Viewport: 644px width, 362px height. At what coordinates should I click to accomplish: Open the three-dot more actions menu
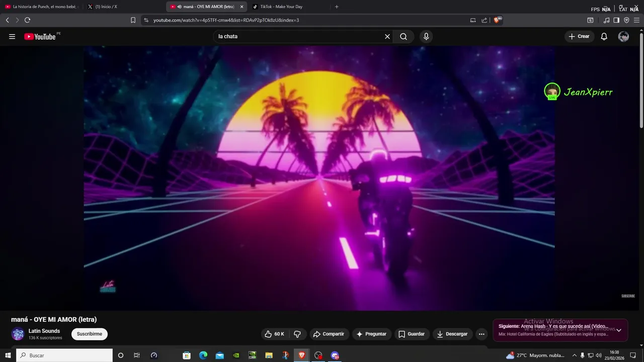pyautogui.click(x=481, y=334)
